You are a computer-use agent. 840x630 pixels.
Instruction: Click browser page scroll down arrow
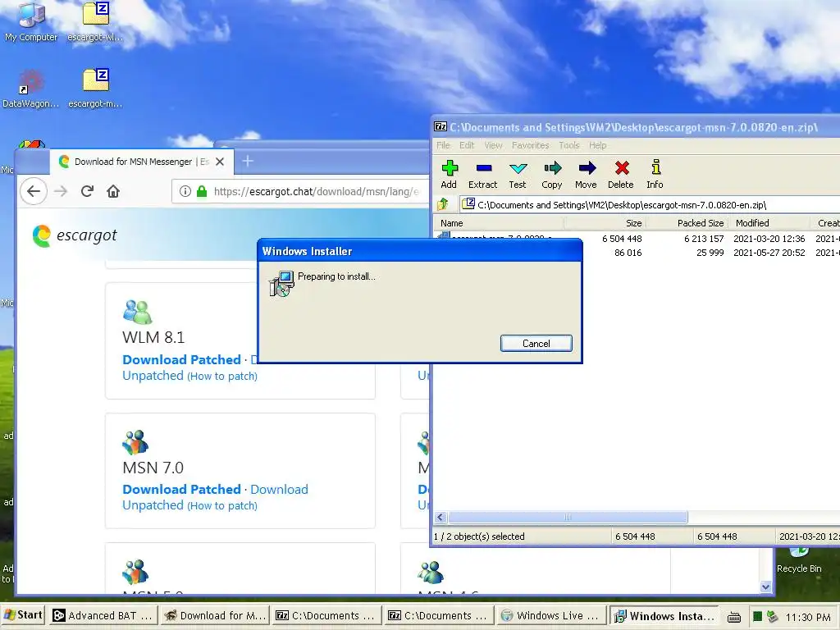765,587
